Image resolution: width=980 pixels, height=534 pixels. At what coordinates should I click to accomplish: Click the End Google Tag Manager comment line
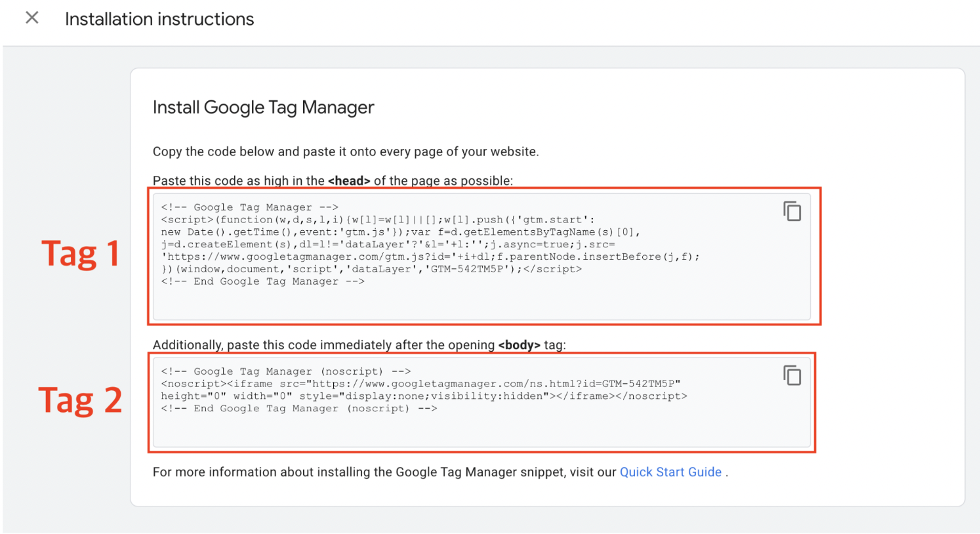pos(262,281)
